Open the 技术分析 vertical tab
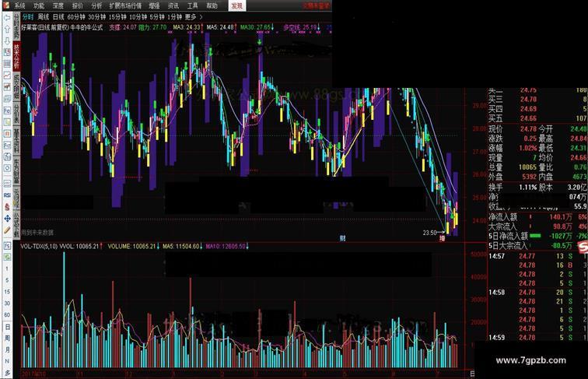588x379 pixels. tap(16, 56)
